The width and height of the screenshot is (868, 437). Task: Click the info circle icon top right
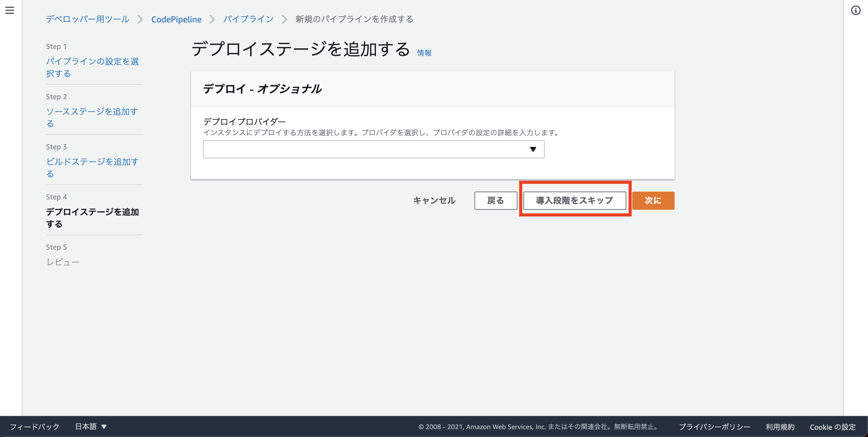tap(856, 11)
